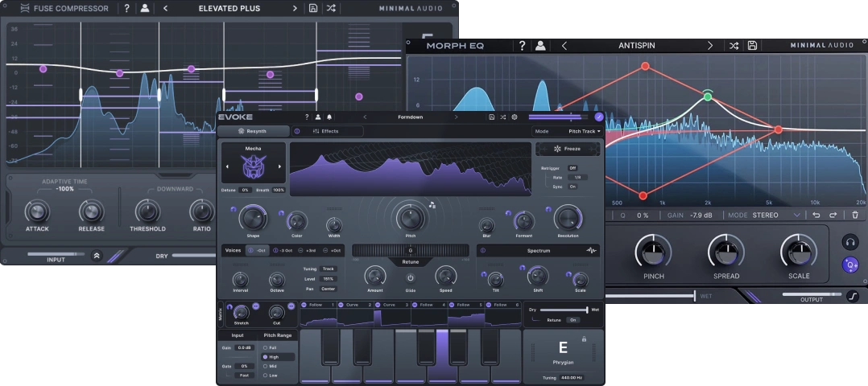Open notifications bell in Evoke

329,117
